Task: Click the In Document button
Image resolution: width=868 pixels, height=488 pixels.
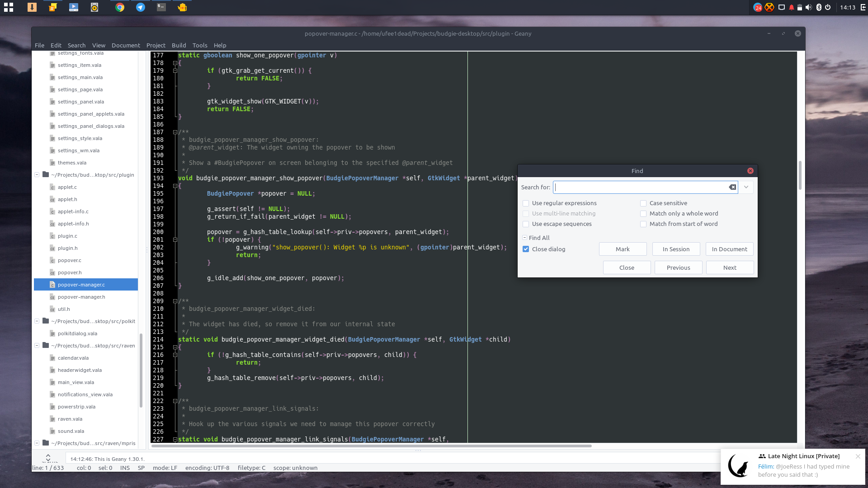Action: pos(729,249)
